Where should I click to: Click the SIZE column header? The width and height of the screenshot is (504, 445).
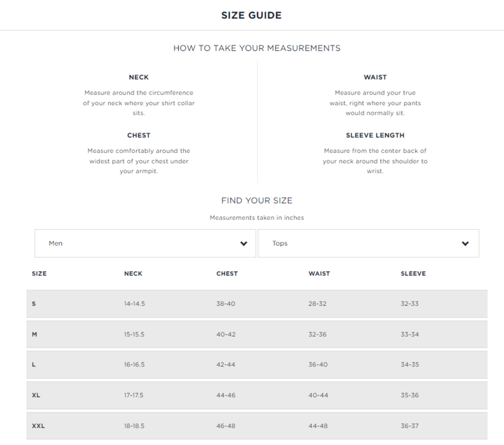(x=39, y=274)
